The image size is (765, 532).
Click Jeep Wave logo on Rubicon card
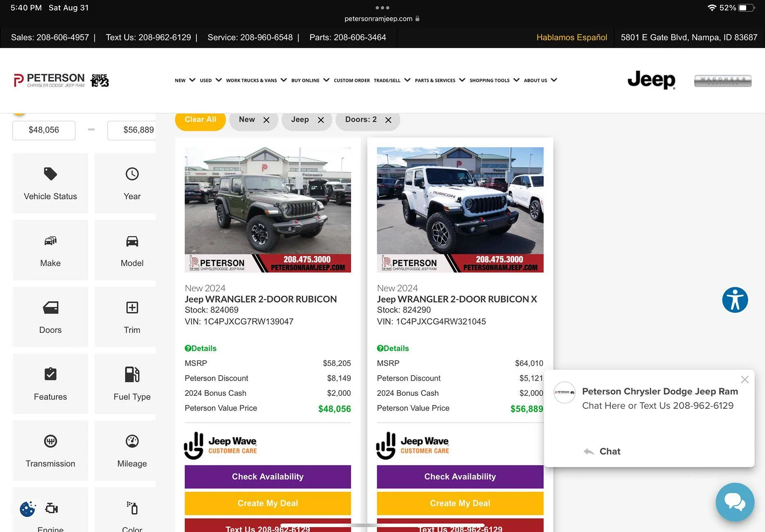point(220,446)
